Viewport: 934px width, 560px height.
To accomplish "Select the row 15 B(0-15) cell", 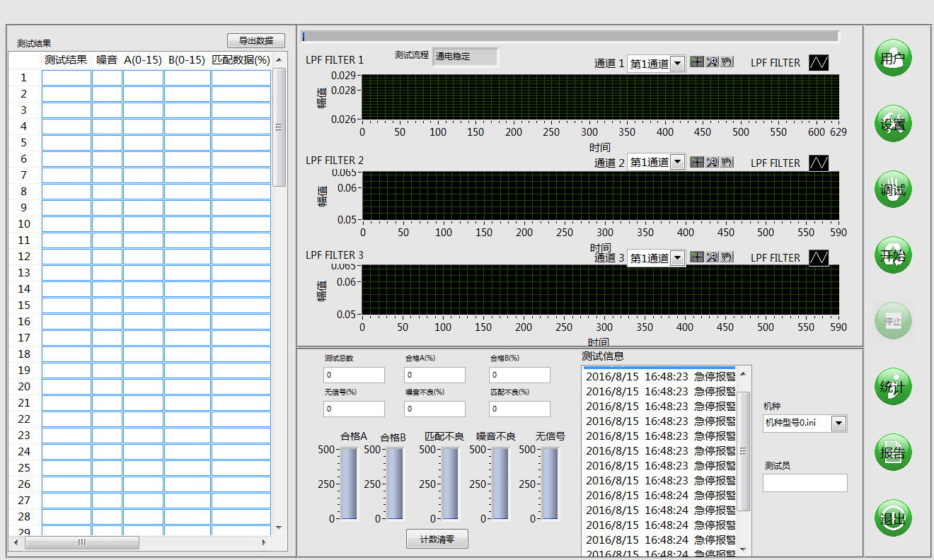I will point(188,305).
